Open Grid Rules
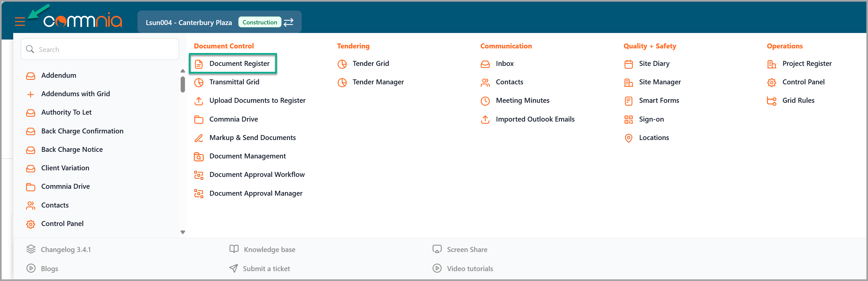This screenshot has width=868, height=281. pyautogui.click(x=798, y=100)
